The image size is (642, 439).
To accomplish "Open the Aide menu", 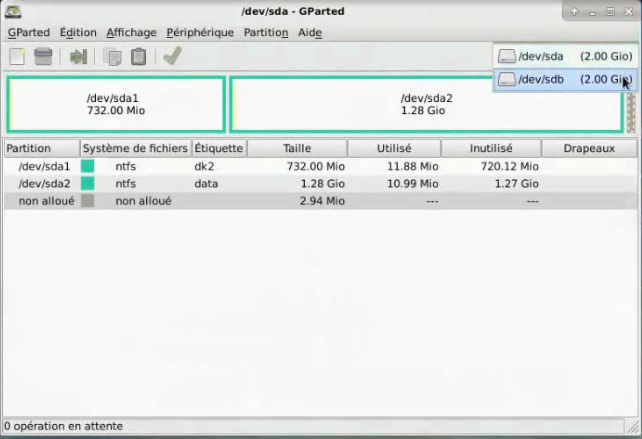I will 310,32.
